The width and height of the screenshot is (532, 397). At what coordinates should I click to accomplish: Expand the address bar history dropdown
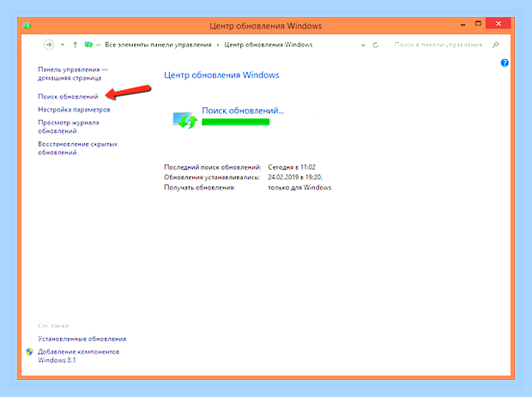tap(363, 45)
